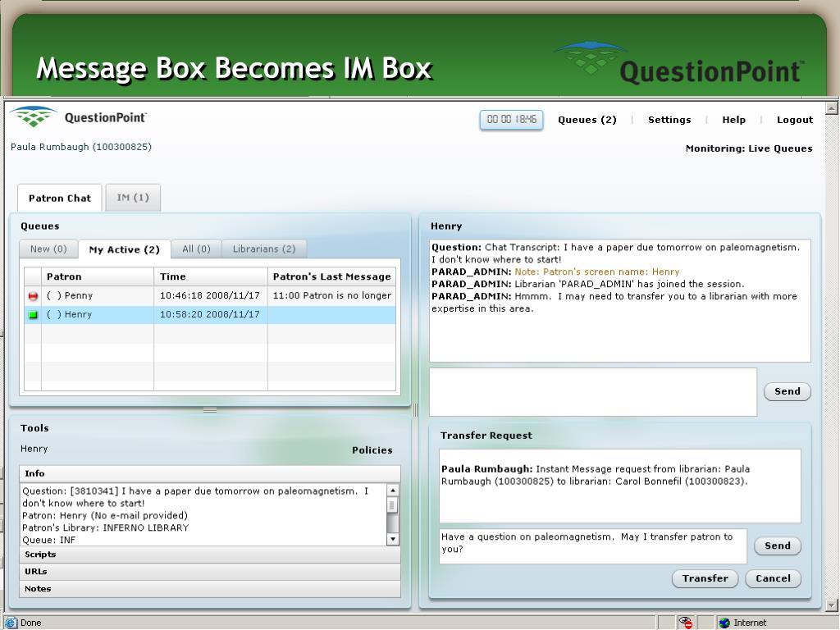The image size is (840, 630).
Task: Click '11:00 Patron is no longer' message
Action: (x=332, y=295)
